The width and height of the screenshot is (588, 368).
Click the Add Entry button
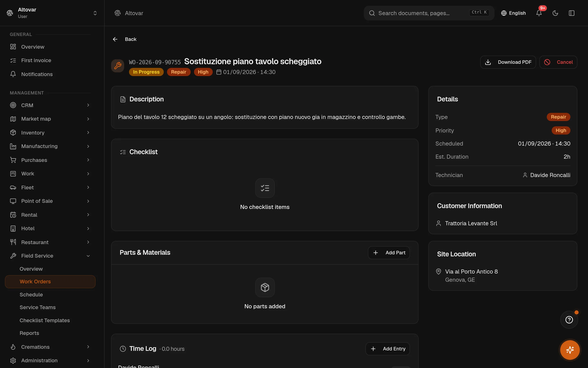click(x=388, y=349)
